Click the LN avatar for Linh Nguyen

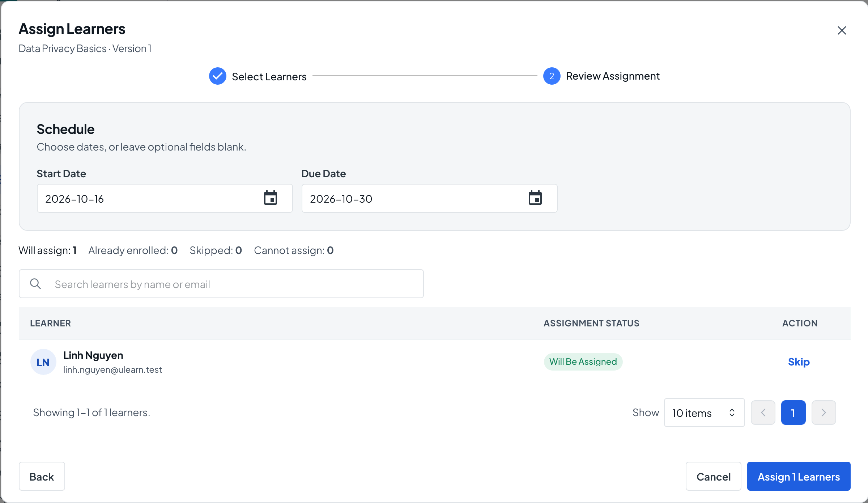pyautogui.click(x=43, y=362)
